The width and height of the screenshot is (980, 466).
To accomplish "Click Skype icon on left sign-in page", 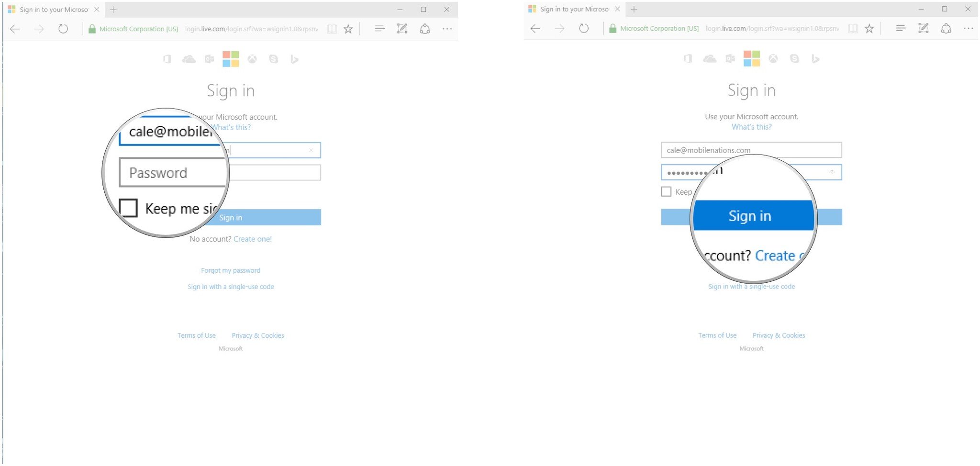I will [273, 59].
